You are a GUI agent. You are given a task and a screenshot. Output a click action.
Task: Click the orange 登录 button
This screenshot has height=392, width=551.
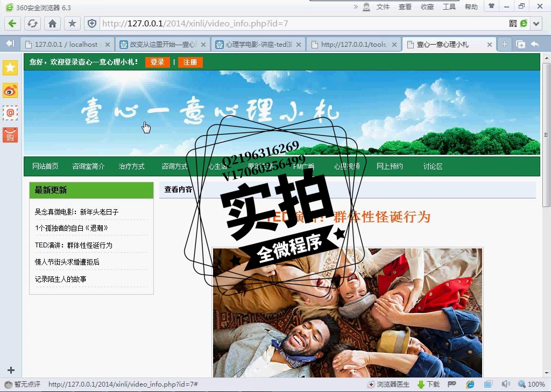158,62
